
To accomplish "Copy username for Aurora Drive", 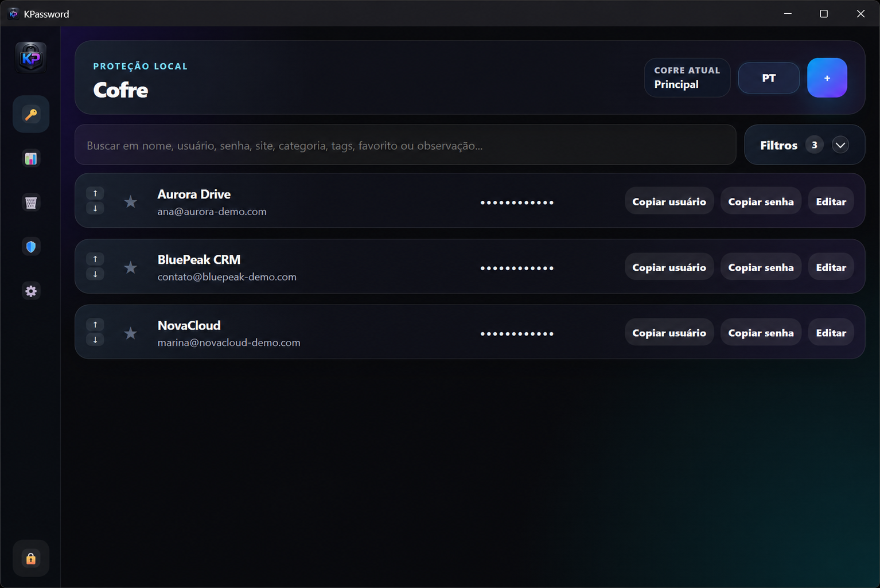I will pyautogui.click(x=669, y=201).
